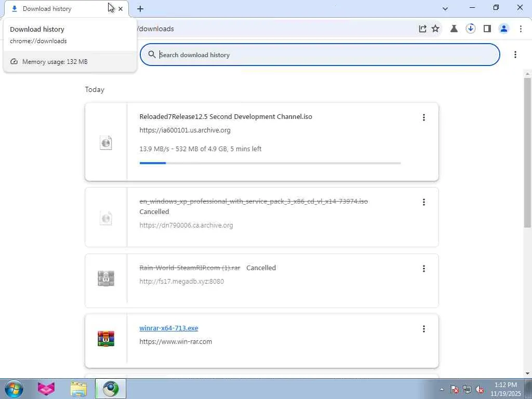This screenshot has width=532, height=399.
Task: Open Chrome Labs flask icon
Action: pos(454,29)
